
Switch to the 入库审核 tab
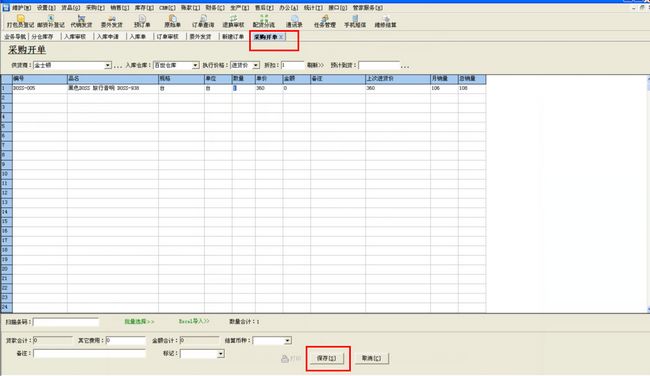pyautogui.click(x=75, y=37)
